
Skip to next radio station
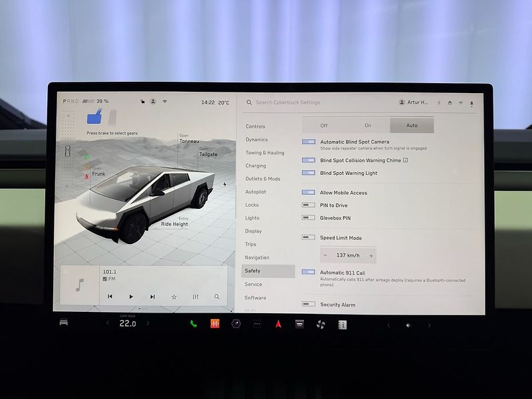[152, 297]
